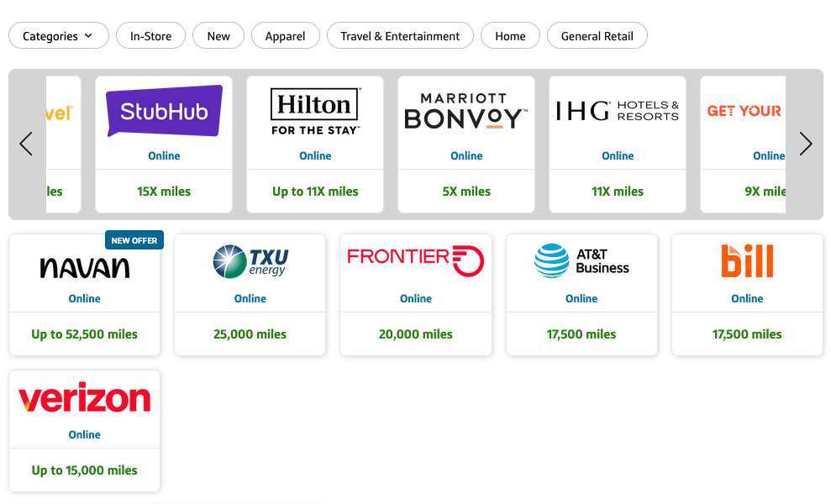
Task: Open the Hilton logo offer
Action: (x=315, y=111)
